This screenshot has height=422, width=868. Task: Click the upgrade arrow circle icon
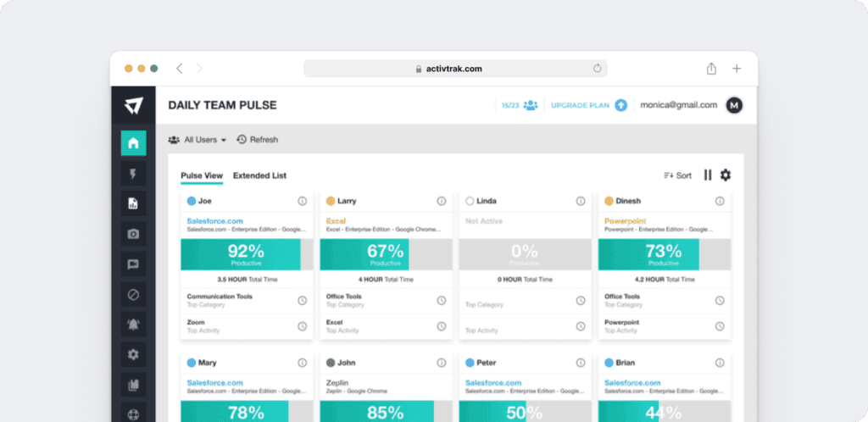click(621, 105)
